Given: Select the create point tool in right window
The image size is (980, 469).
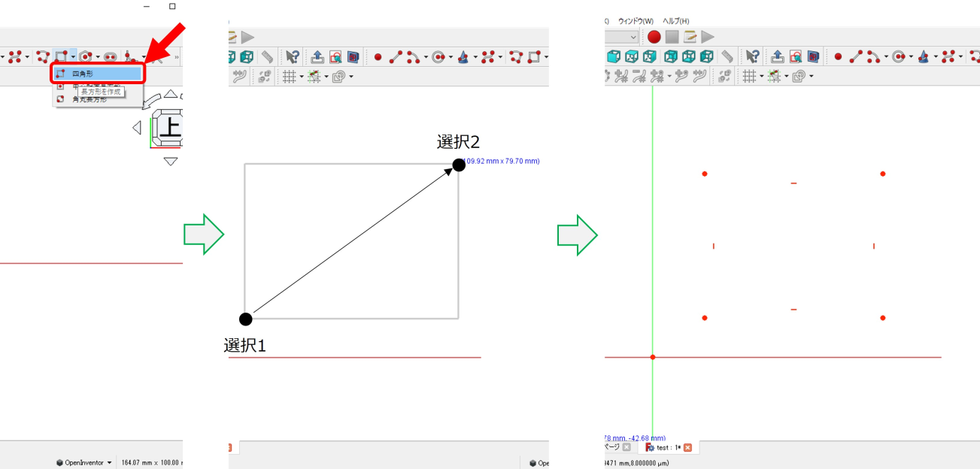Looking at the screenshot, I should click(838, 56).
